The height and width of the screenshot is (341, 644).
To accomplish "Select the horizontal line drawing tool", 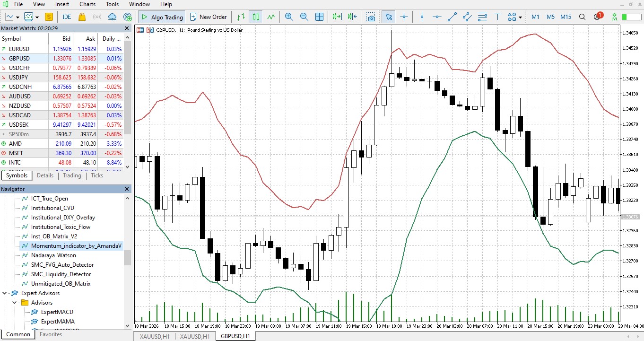I will click(x=437, y=17).
